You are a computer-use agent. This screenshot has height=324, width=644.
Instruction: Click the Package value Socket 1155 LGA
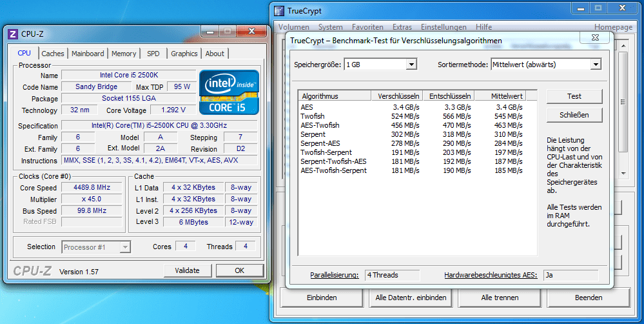pos(128,98)
